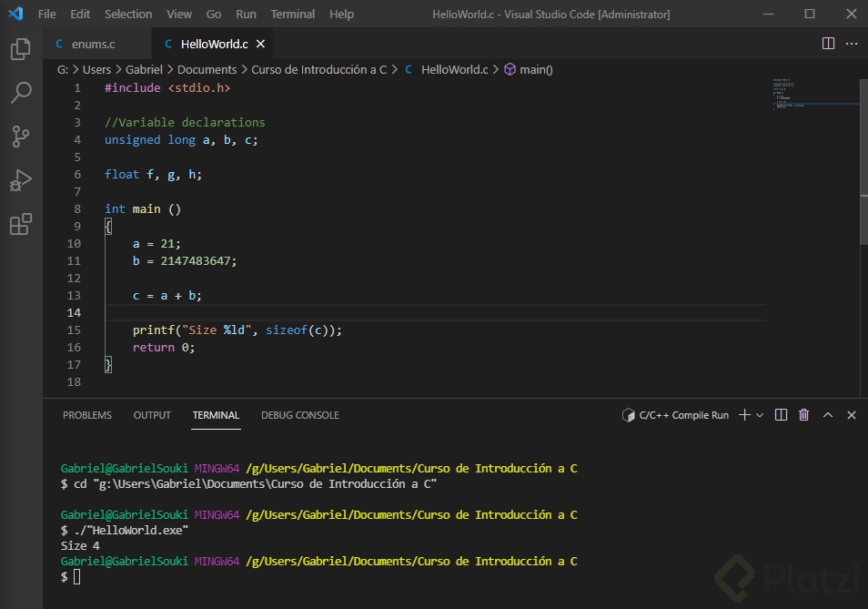The image size is (868, 609).
Task: Click the float f, g, h declaration
Action: point(154,175)
